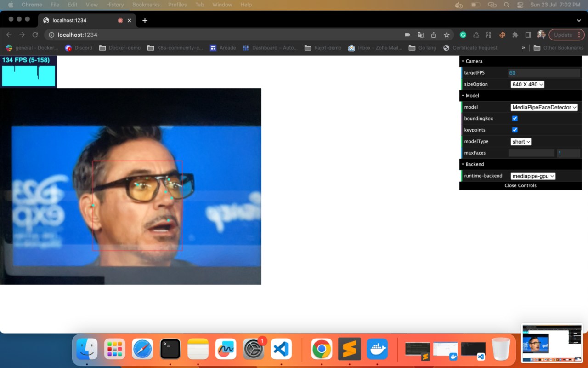Open the Bookmarks menu
Screen dimensions: 588x368
click(146, 5)
